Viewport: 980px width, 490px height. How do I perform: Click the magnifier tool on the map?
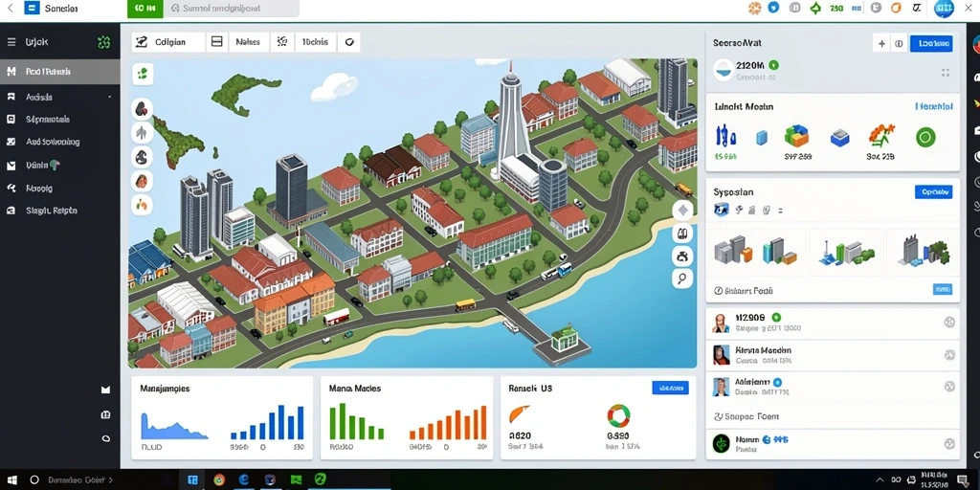coord(681,278)
